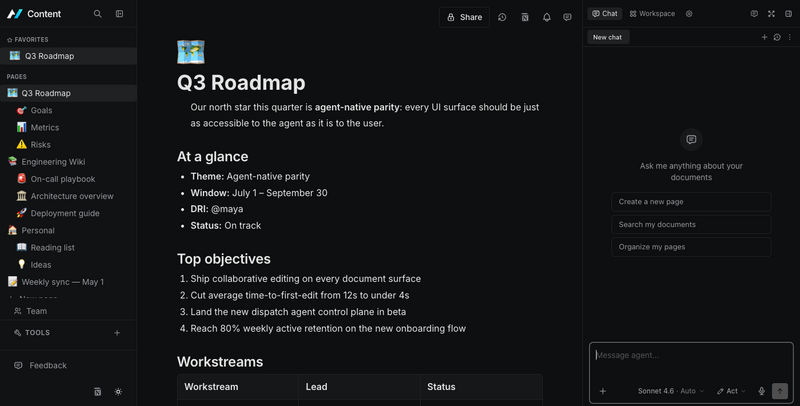
Task: Click Organize my pages suggestion
Action: (x=691, y=247)
